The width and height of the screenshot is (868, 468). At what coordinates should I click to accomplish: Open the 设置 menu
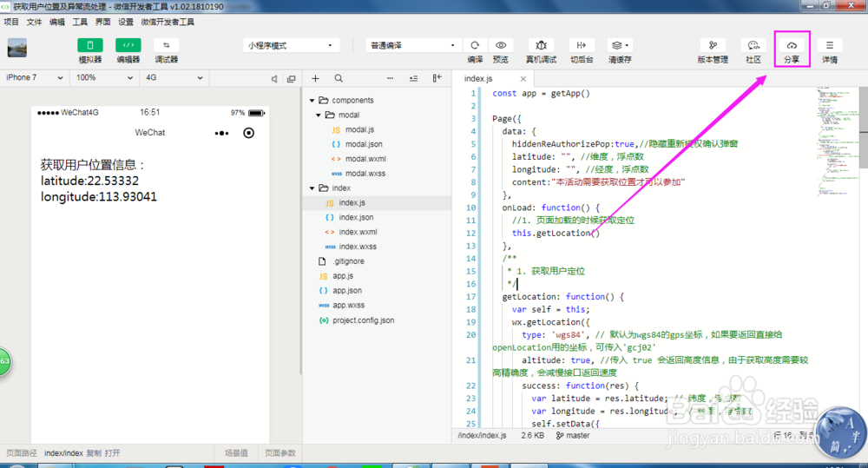tap(126, 23)
